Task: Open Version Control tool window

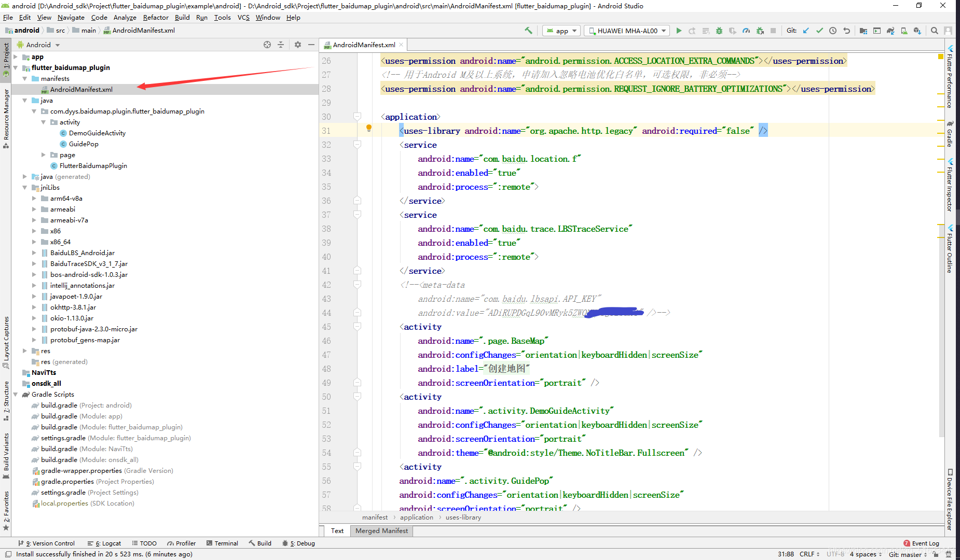Action: point(47,543)
